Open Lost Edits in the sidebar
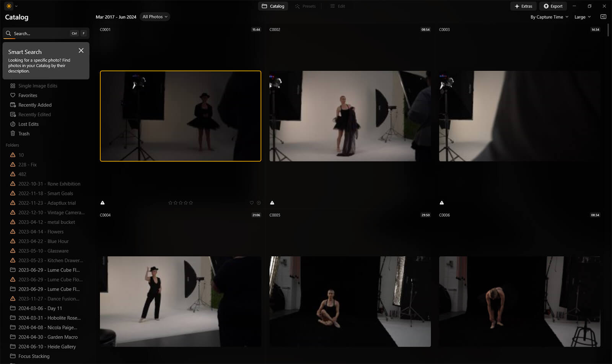This screenshot has width=612, height=364. pos(28,124)
